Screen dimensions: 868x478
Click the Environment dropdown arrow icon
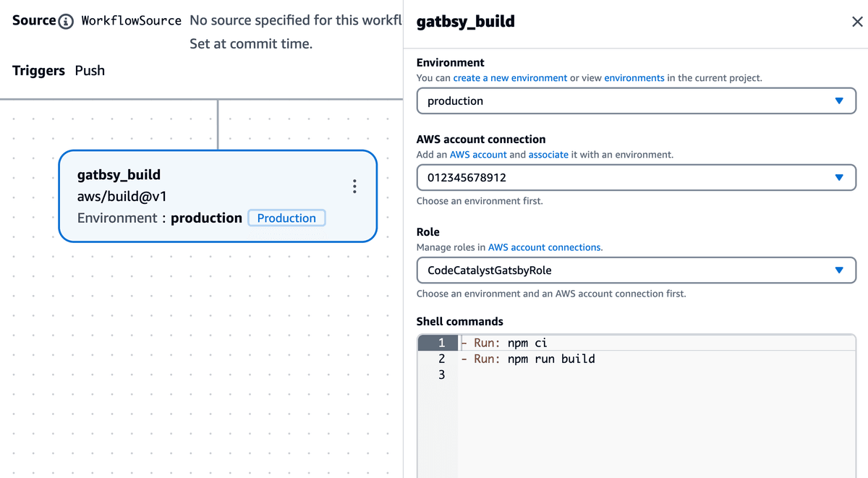point(839,101)
